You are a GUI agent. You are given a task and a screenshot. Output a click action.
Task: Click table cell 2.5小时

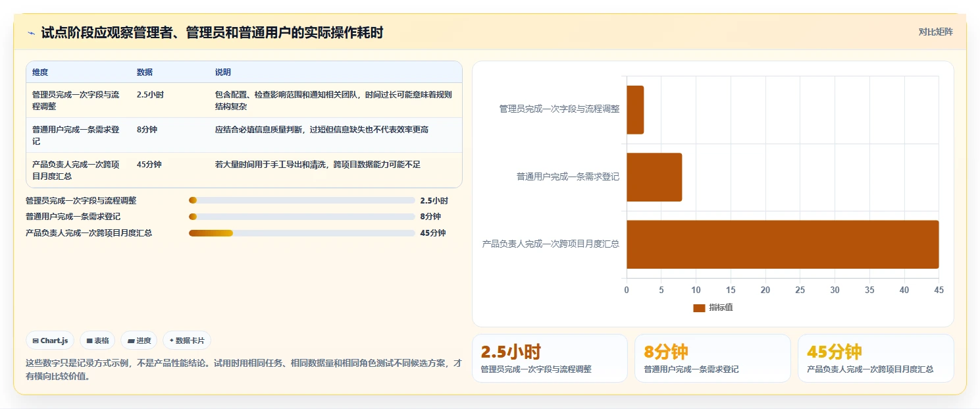click(x=150, y=95)
